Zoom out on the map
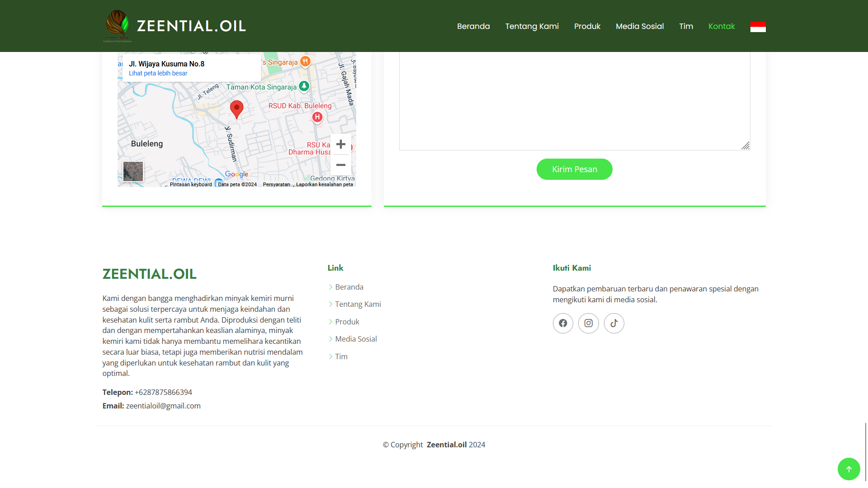 click(x=341, y=165)
